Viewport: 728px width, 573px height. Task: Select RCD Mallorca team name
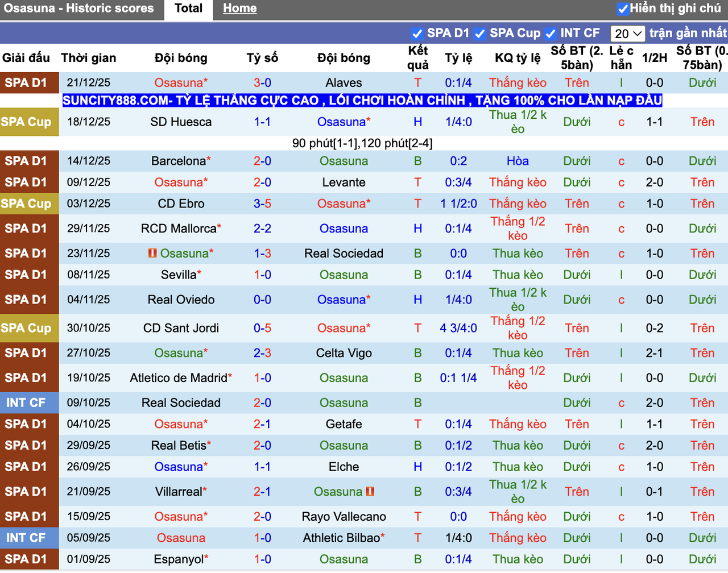(x=178, y=229)
